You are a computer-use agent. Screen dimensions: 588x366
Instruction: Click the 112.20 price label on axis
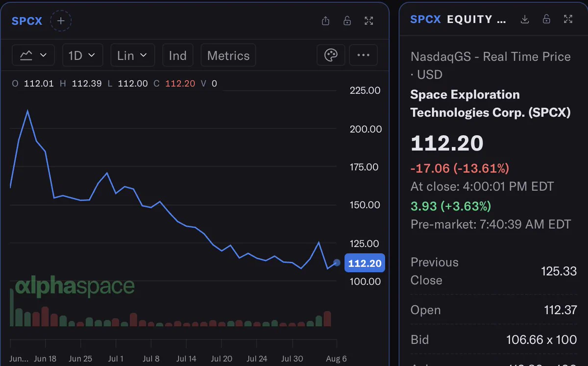coord(365,263)
